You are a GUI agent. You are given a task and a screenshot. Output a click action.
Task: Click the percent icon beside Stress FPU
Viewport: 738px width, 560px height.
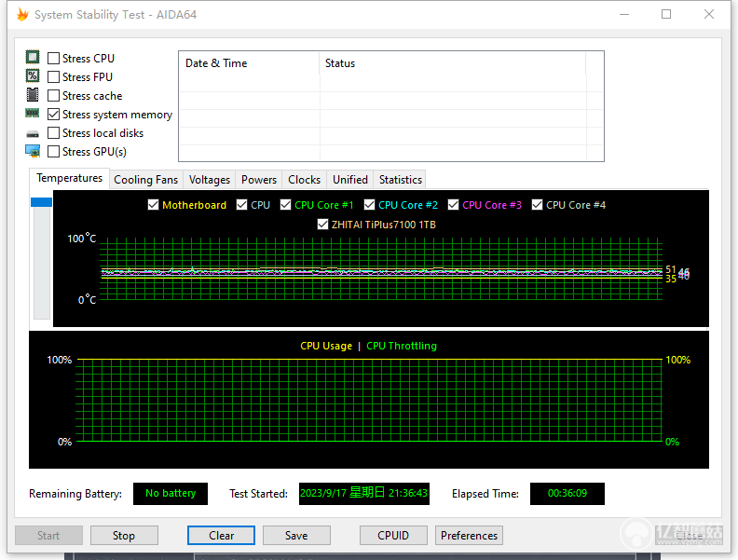coord(33,75)
